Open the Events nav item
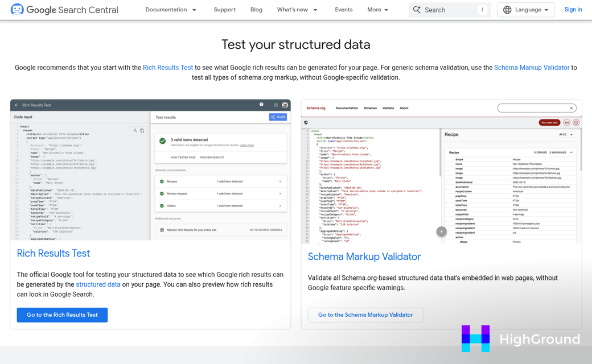This screenshot has width=592, height=364. click(344, 10)
